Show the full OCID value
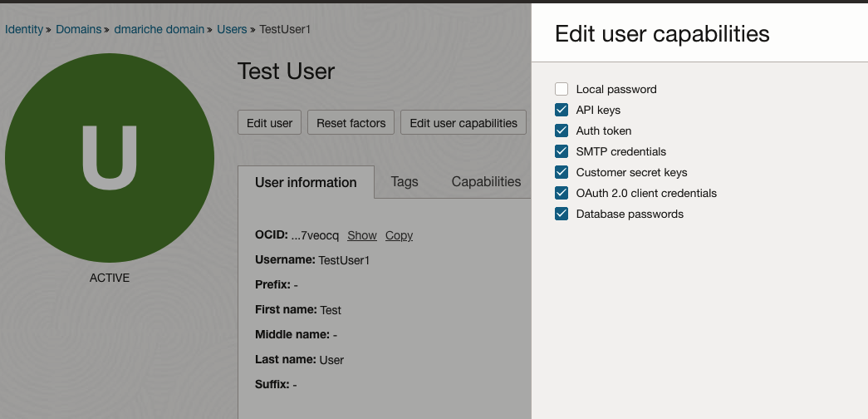Image resolution: width=868 pixels, height=419 pixels. tap(362, 235)
